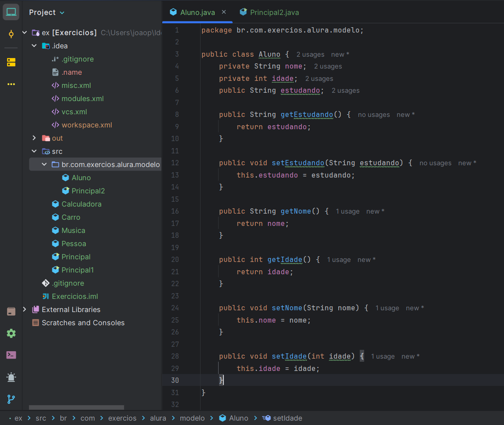Click the getIdade method name
504x425 pixels.
point(285,260)
